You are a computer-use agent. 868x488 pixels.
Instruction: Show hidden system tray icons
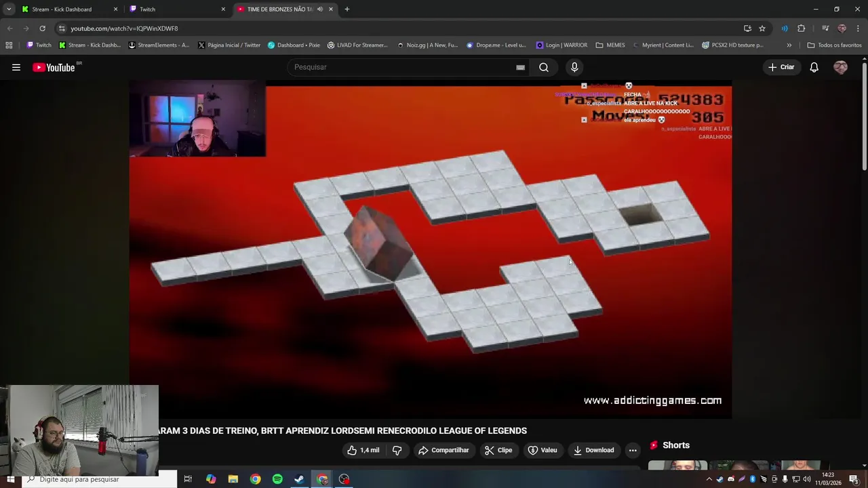click(709, 479)
